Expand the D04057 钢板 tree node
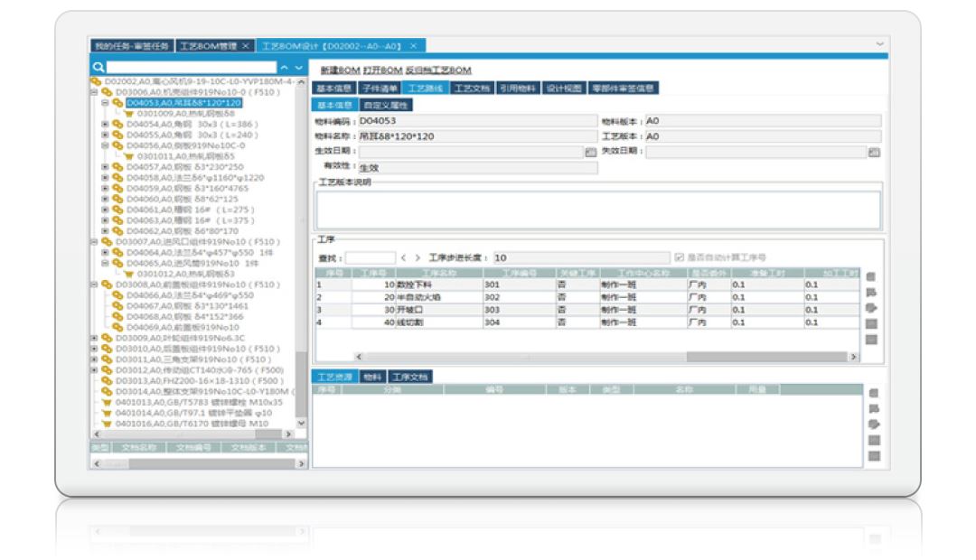 [105, 167]
